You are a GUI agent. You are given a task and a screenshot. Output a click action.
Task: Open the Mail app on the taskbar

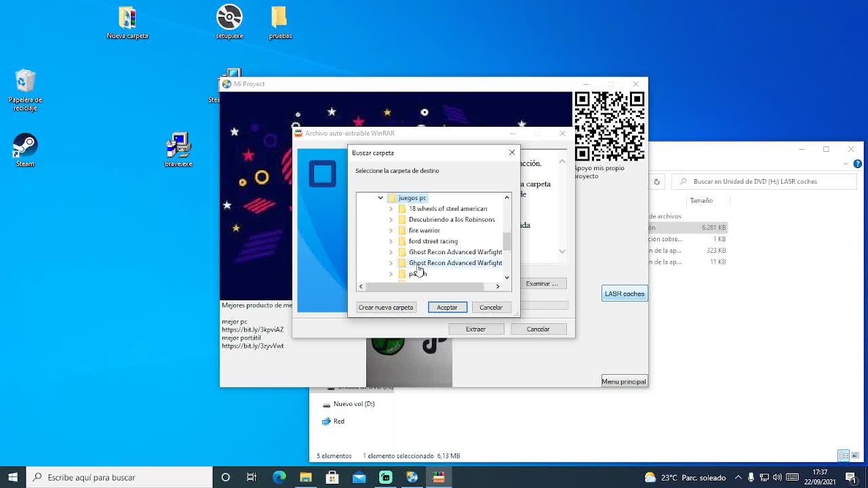pyautogui.click(x=359, y=477)
